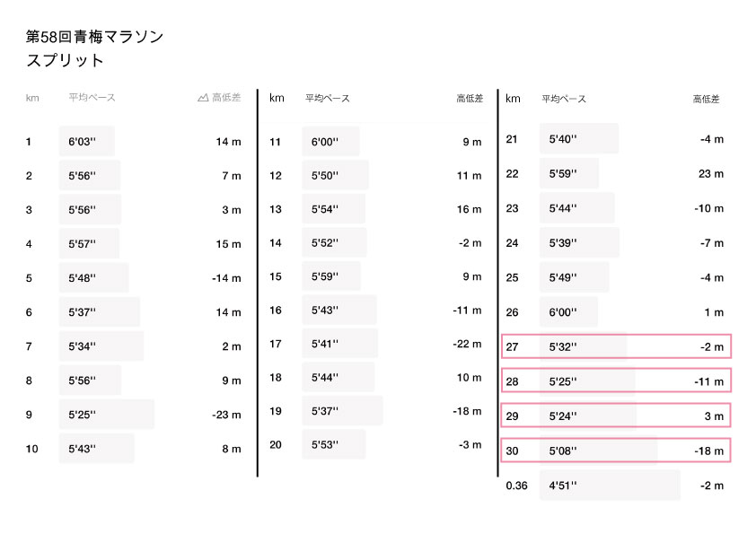The height and width of the screenshot is (534, 756).
Task: Click the rightmost 高低差 column header
Action: tap(706, 99)
